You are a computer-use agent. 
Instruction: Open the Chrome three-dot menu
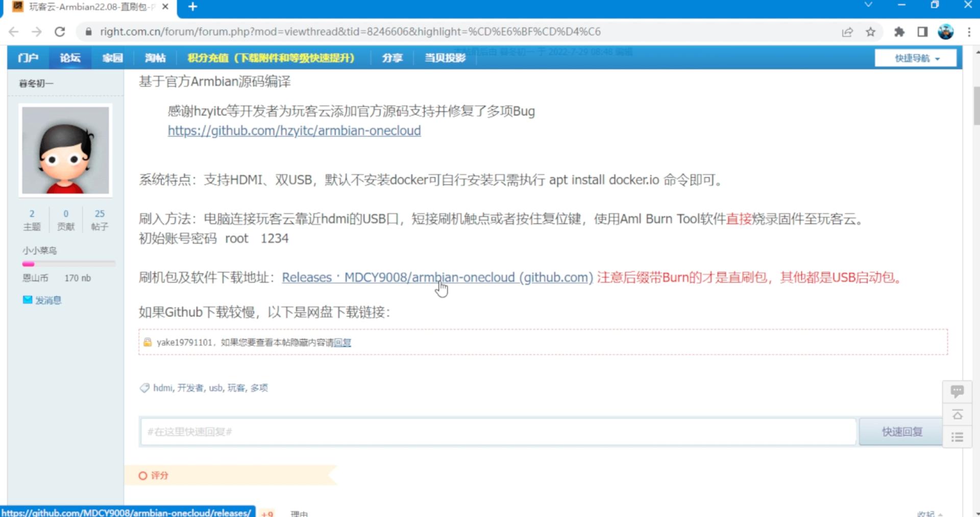pyautogui.click(x=969, y=32)
